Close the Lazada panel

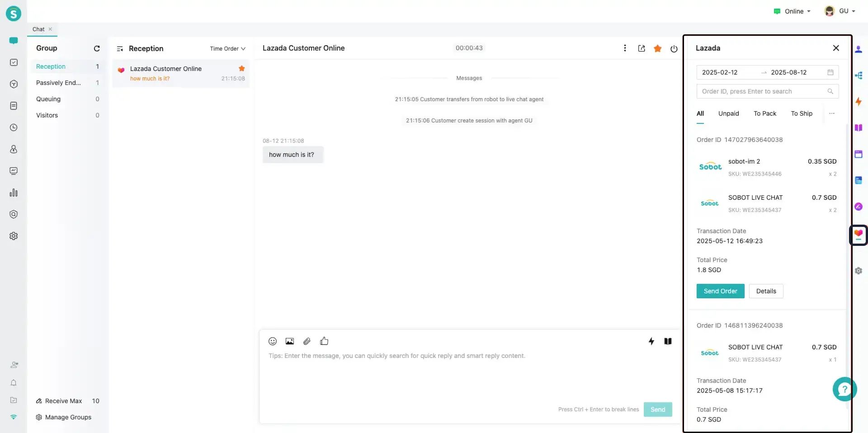pos(836,48)
